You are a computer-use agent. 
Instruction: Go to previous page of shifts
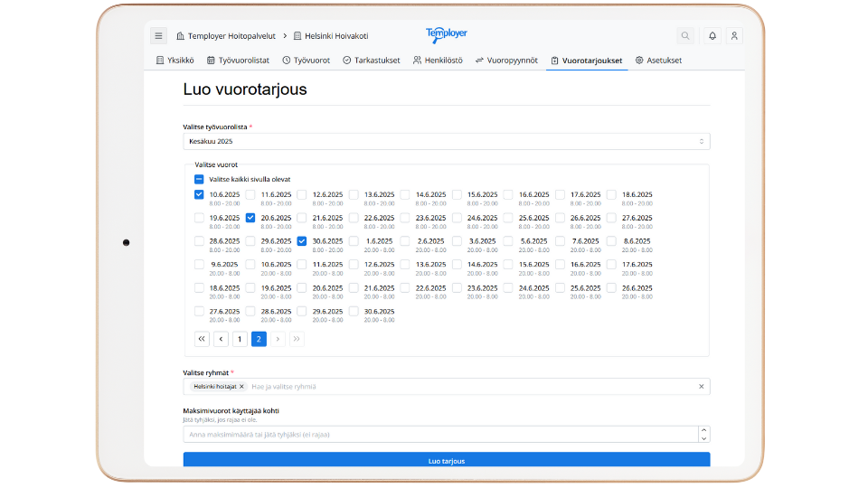(x=221, y=339)
